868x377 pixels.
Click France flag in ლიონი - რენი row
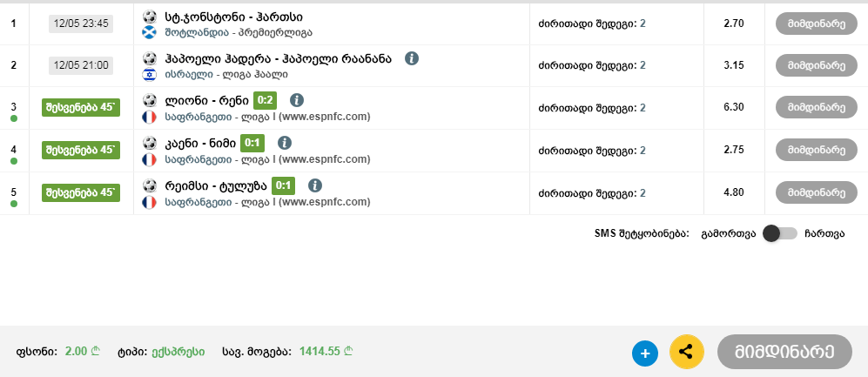[x=148, y=117]
